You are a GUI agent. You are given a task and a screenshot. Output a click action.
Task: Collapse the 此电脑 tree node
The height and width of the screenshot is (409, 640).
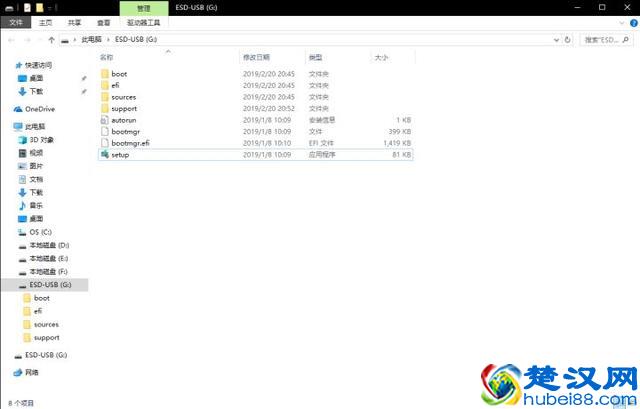[8, 127]
